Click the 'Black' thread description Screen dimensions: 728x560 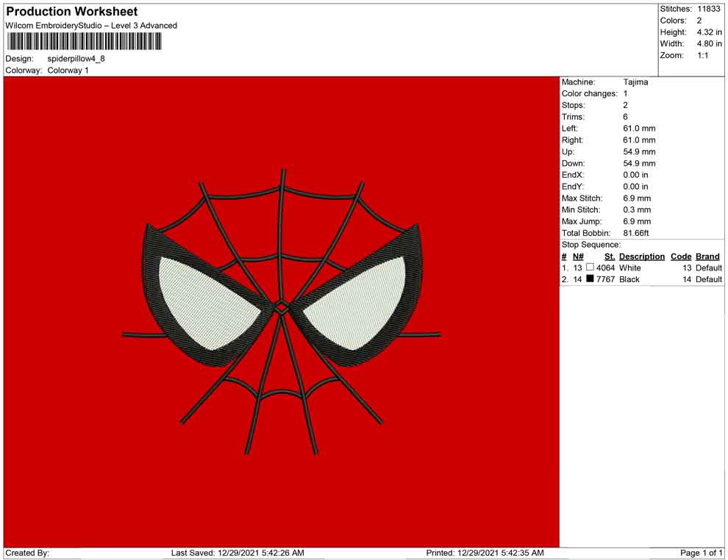tap(629, 279)
